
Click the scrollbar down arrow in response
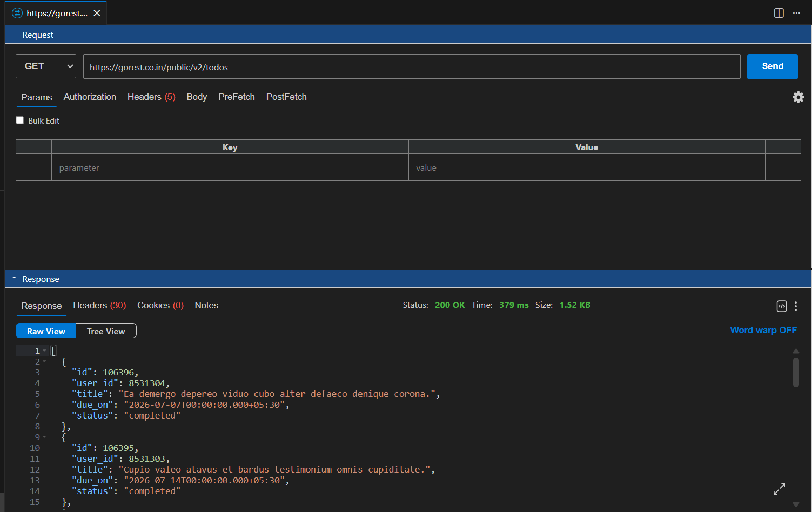click(x=796, y=504)
